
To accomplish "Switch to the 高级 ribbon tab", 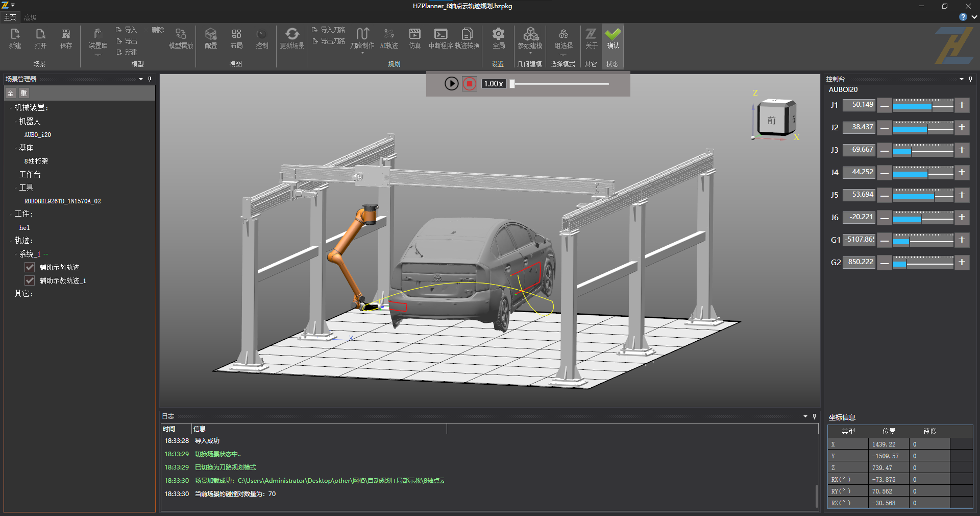I will pos(30,17).
